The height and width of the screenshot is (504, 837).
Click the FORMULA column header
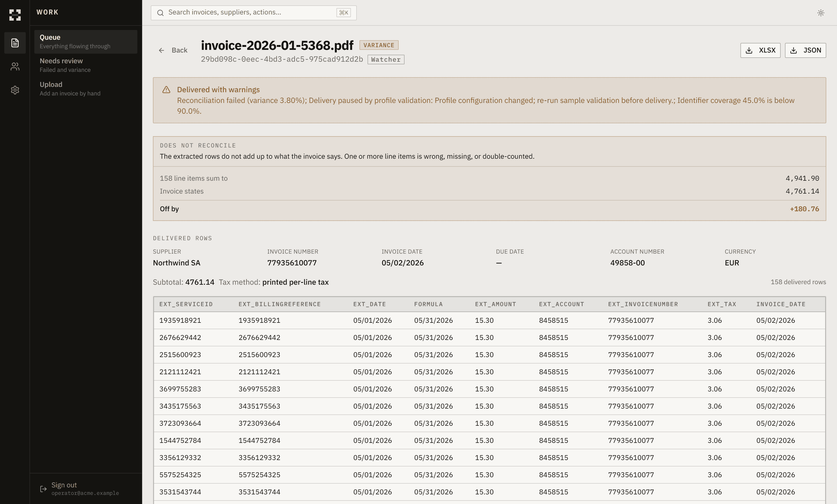[428, 304]
